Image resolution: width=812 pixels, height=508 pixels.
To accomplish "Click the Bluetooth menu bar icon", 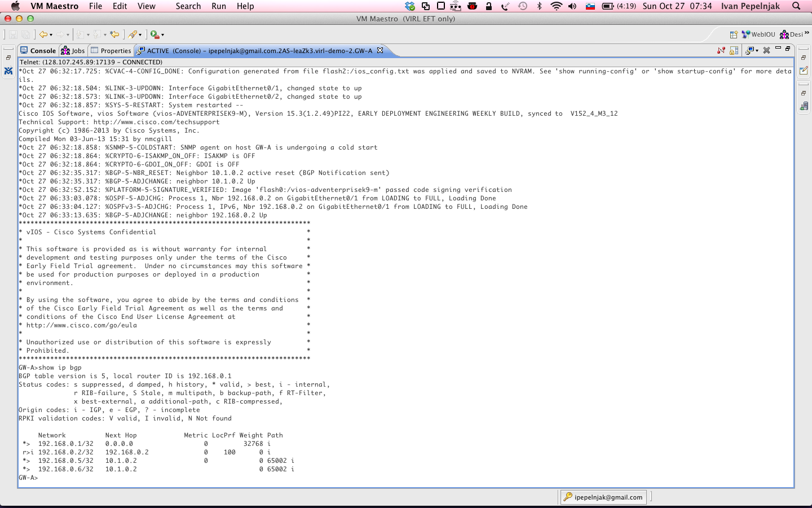I will point(539,6).
